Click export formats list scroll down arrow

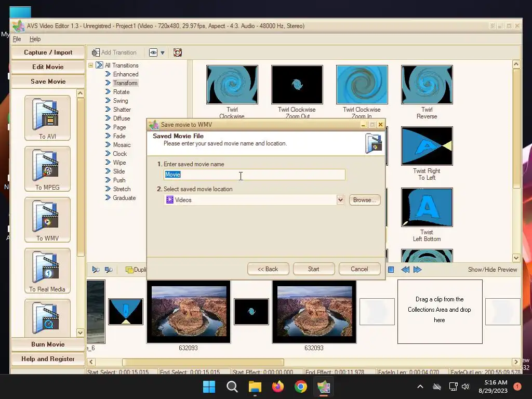(x=81, y=332)
